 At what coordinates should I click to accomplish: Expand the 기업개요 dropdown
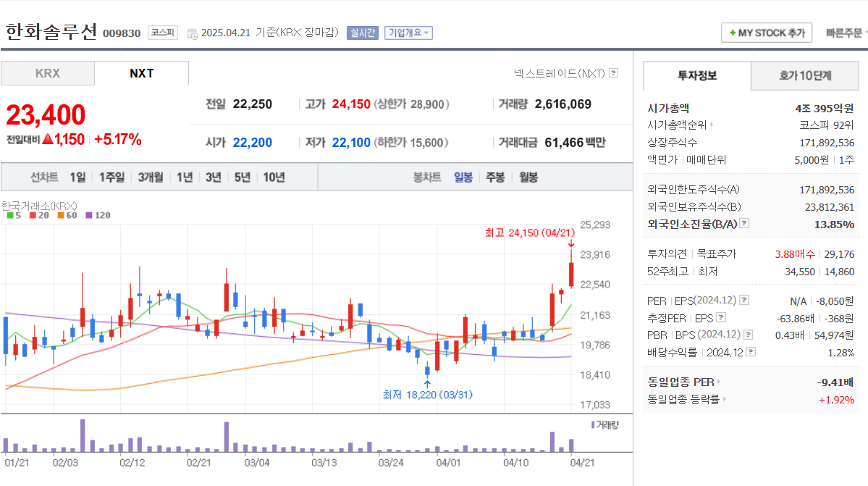pos(408,33)
